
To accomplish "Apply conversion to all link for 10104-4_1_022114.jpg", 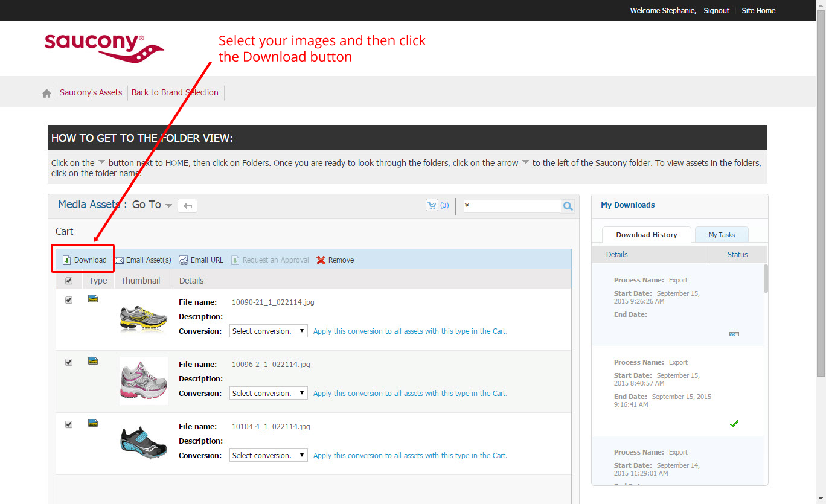I will click(x=411, y=455).
